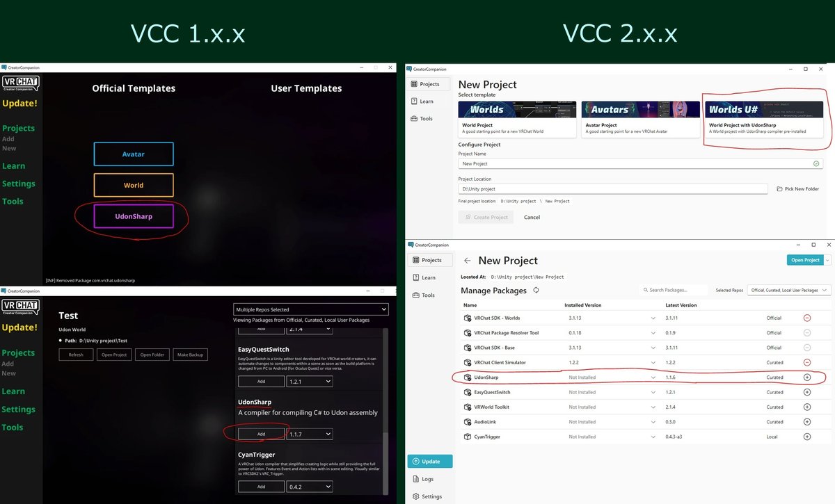Select the World Project template card
This screenshot has width=835, height=504.
tap(518, 119)
